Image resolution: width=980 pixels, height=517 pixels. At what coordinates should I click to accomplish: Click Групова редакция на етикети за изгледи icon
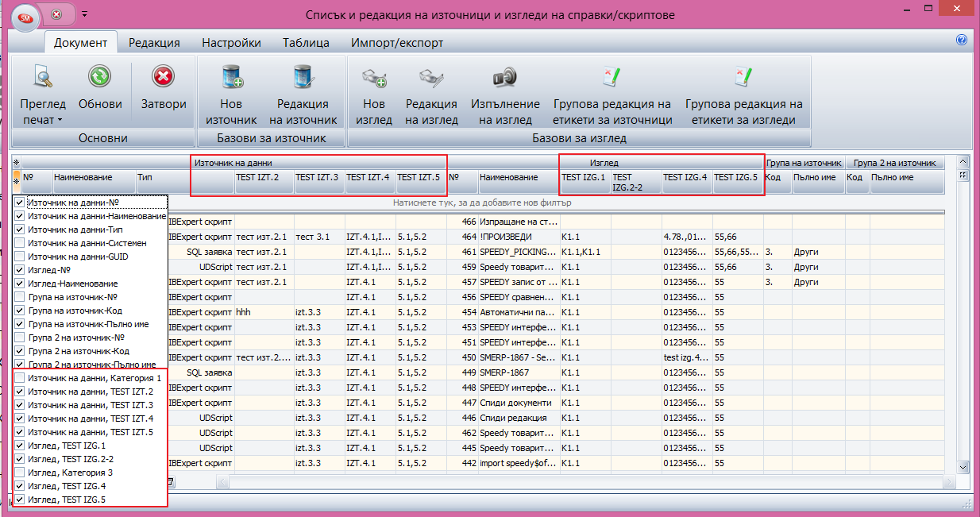click(x=743, y=77)
